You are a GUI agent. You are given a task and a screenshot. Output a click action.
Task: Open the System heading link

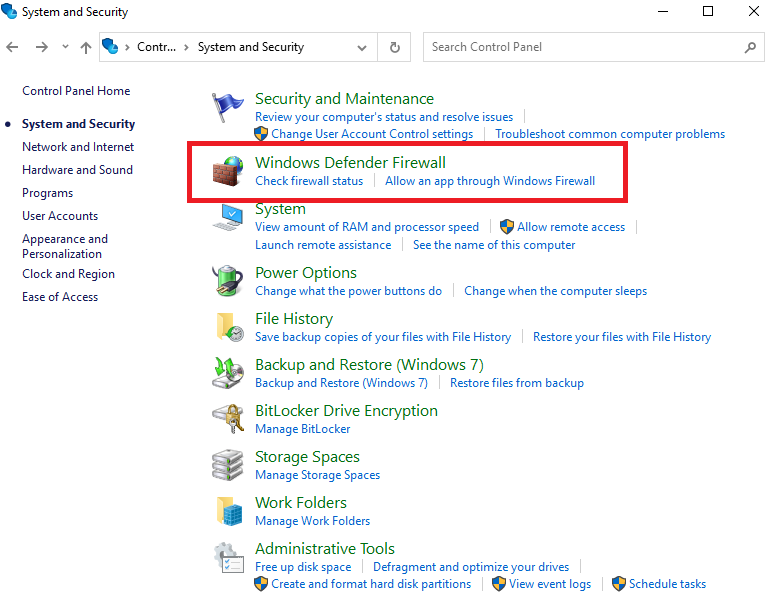click(x=281, y=209)
